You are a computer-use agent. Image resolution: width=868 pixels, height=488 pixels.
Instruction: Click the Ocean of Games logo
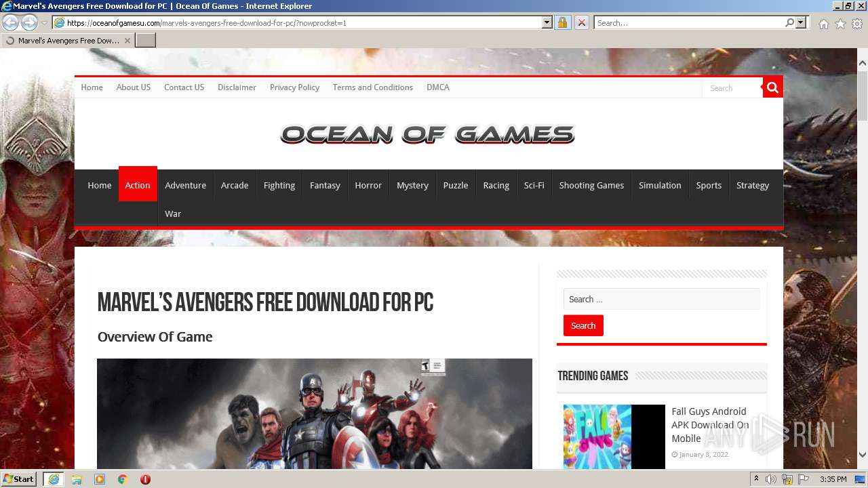click(427, 134)
